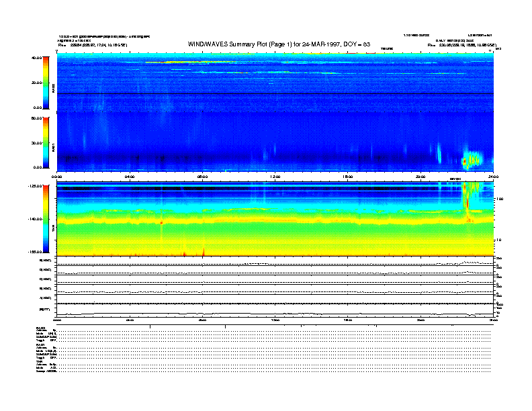Click the 0.00 label on RAD2 colorbar
The height and width of the screenshot is (411, 532).
pos(38,107)
